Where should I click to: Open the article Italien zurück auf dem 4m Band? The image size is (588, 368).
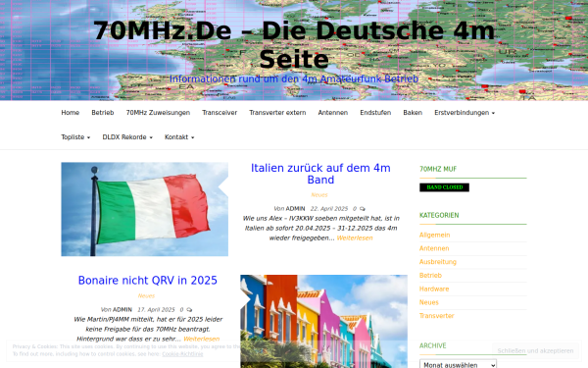click(320, 174)
